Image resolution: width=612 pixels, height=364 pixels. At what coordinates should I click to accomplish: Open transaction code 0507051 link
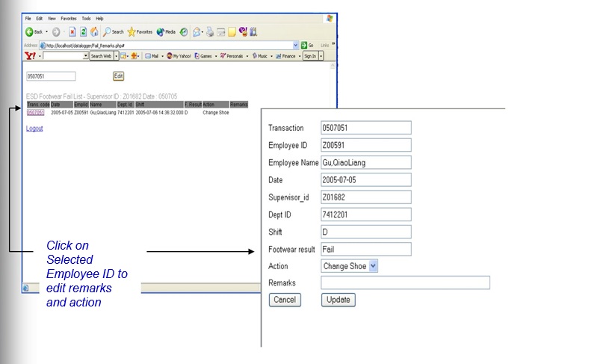[x=35, y=113]
